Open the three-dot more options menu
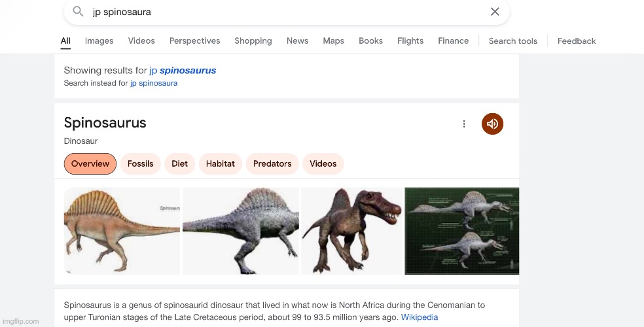644x327 pixels. pos(464,124)
